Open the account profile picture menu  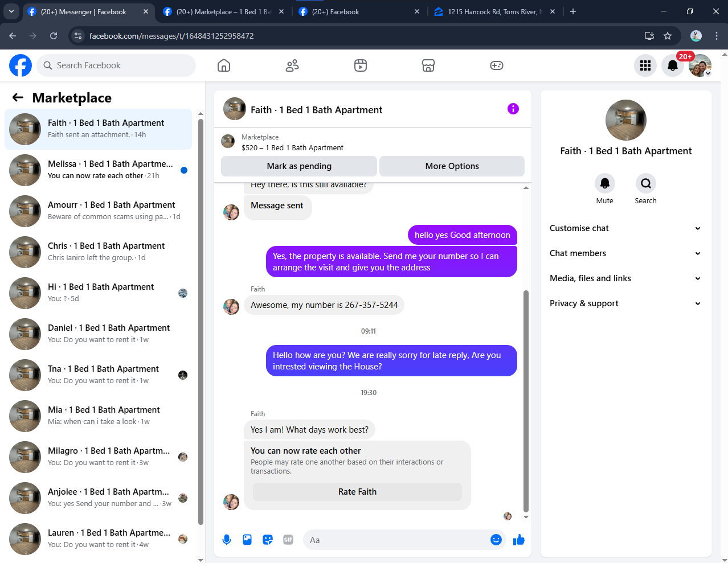[x=700, y=65]
